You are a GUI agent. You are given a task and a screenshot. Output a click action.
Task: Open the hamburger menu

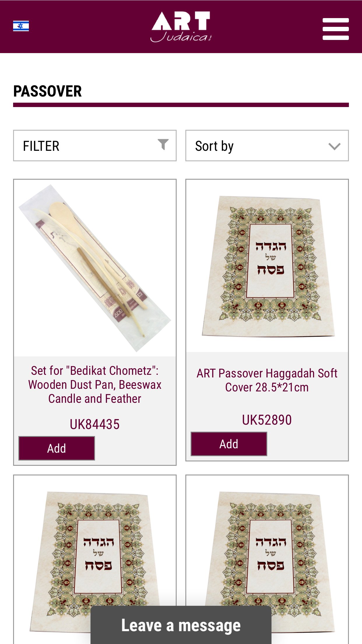point(335,29)
